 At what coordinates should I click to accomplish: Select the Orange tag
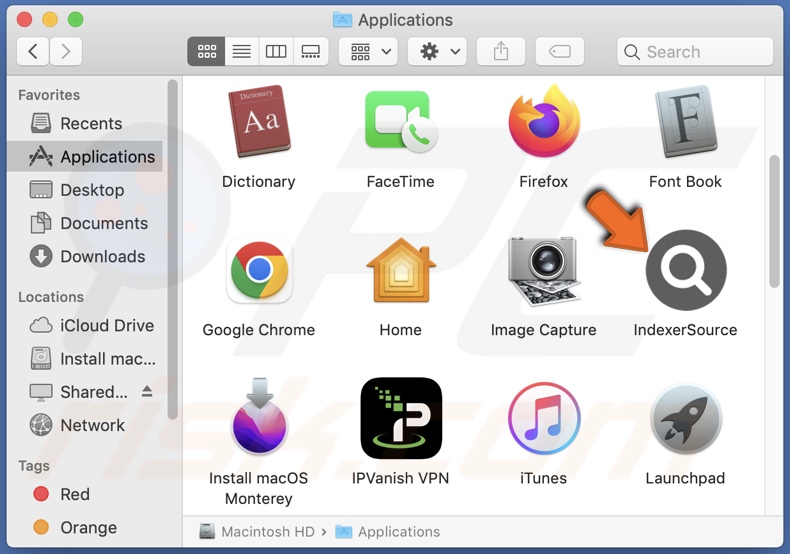(x=85, y=527)
